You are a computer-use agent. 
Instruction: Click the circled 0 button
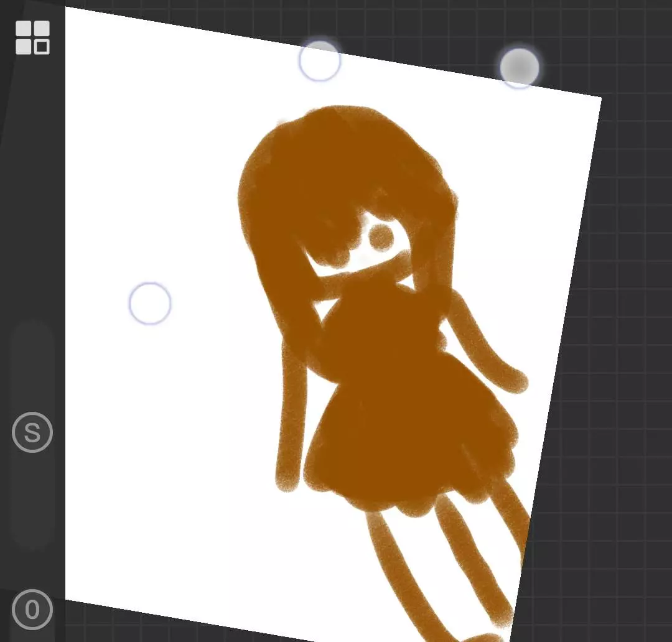pyautogui.click(x=32, y=610)
